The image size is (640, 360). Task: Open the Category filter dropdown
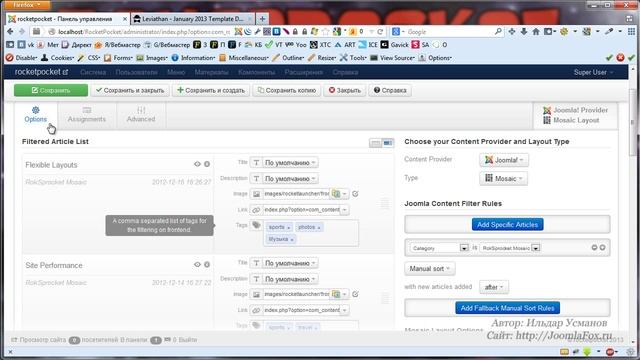pos(439,248)
